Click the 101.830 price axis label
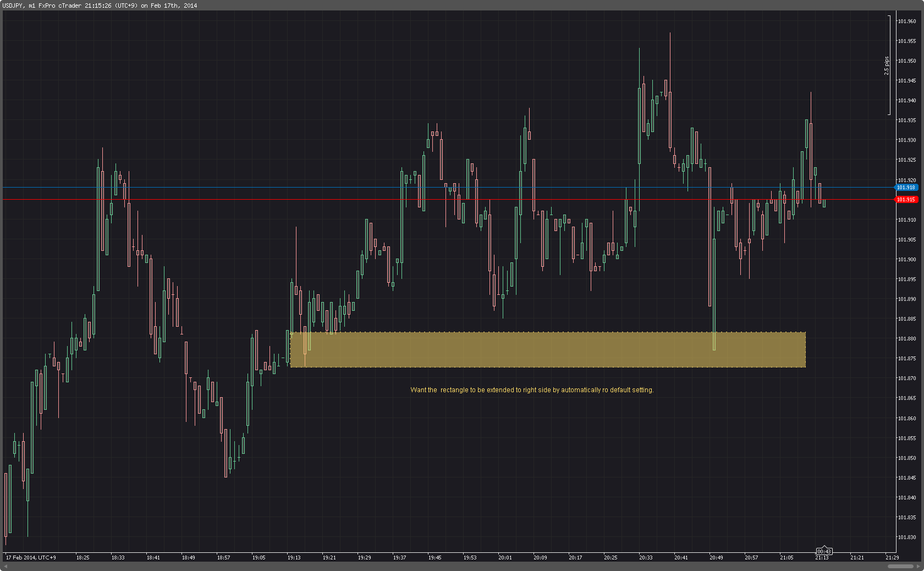This screenshot has height=571, width=924. coord(907,537)
